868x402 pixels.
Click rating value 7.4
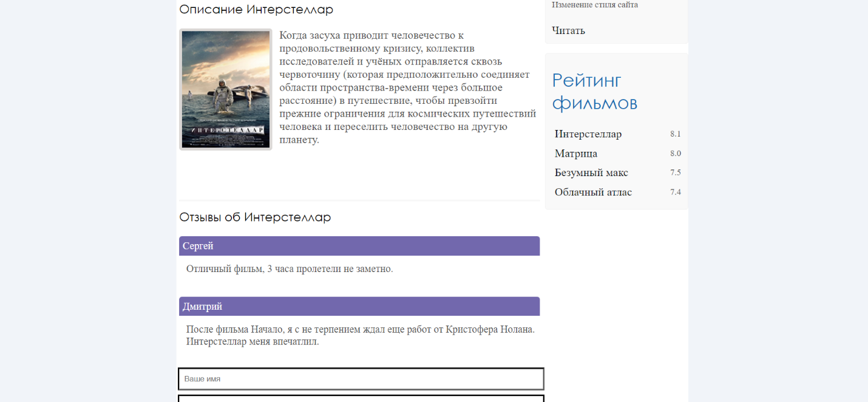click(x=676, y=192)
